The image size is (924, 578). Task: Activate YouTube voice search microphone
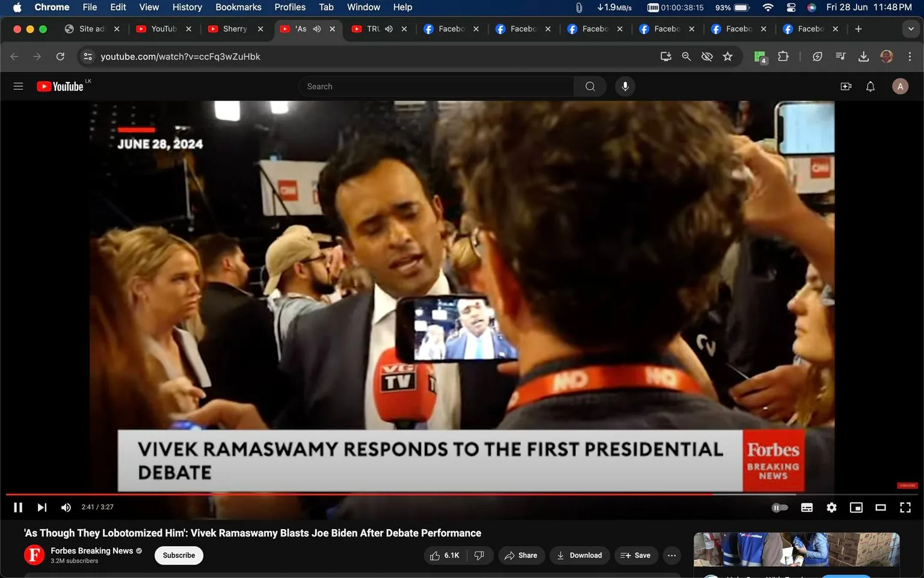(x=625, y=86)
